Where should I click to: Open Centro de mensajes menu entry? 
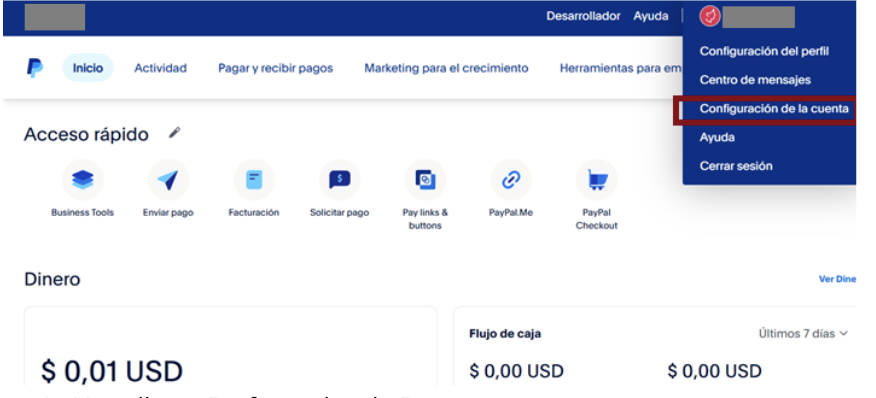(x=755, y=80)
